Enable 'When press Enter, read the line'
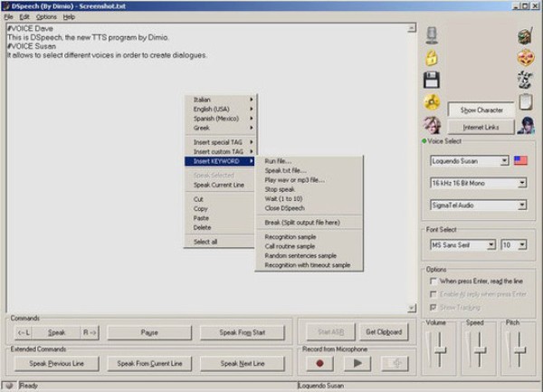 (x=434, y=282)
